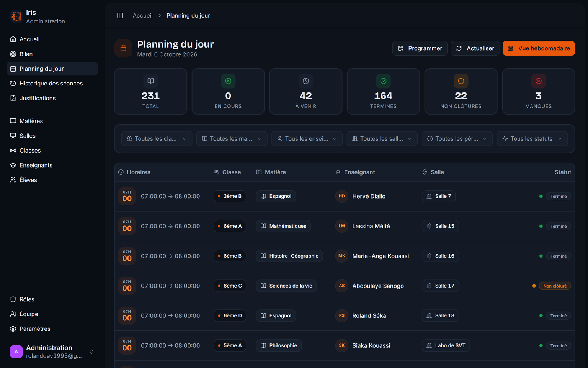Open the Toutes les classes filter
The width and height of the screenshot is (588, 368).
[x=157, y=139]
